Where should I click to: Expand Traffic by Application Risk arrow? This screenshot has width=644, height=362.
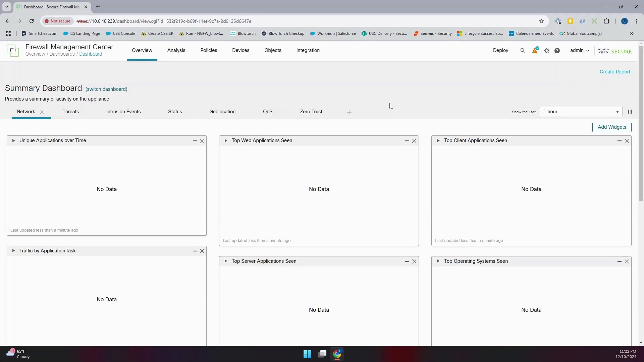(x=13, y=251)
